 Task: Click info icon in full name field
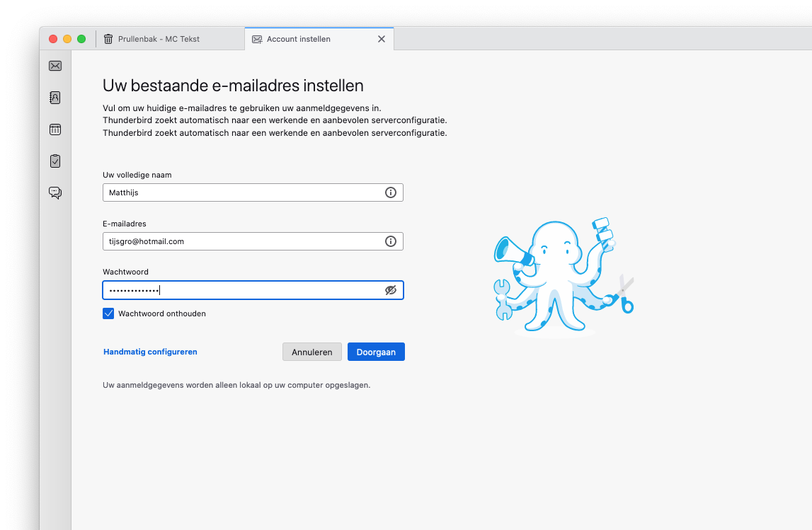390,192
